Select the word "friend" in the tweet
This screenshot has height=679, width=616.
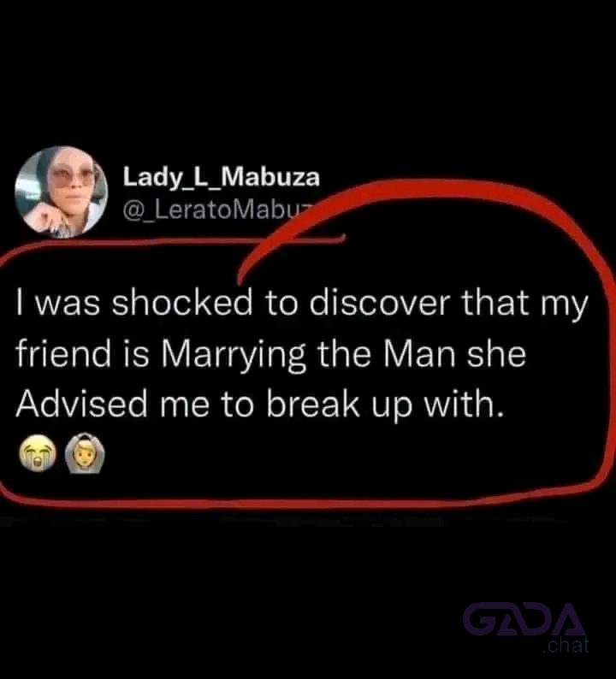(x=63, y=353)
